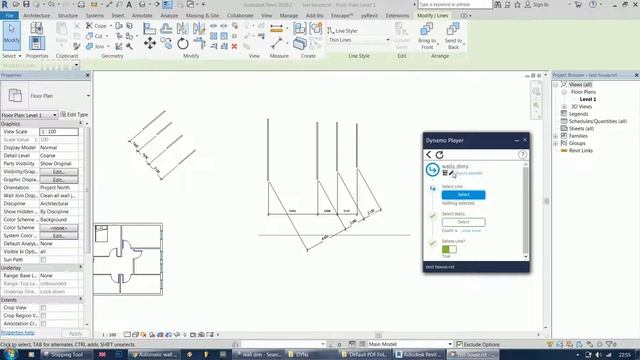Select the Measure Between Two References tool
Image resolution: width=640 pixels, height=360 pixels.
(x=277, y=43)
